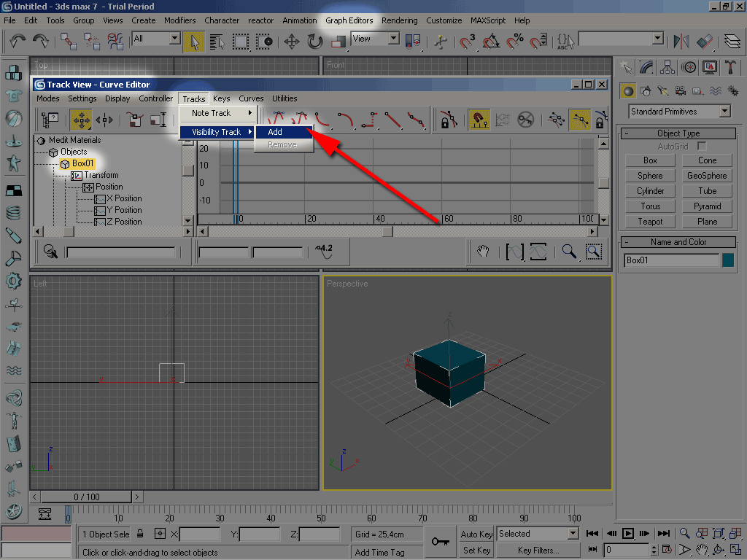
Task: Toggle Angle Snap in main toolbar
Action: tap(491, 42)
